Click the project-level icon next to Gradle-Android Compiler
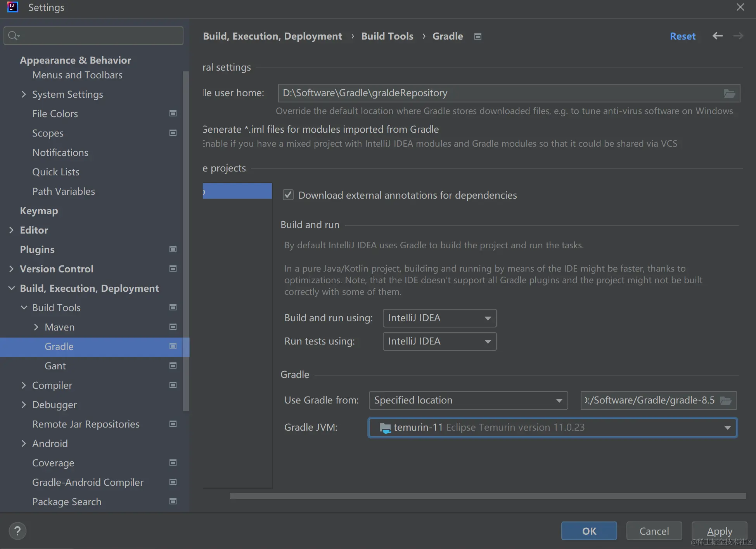This screenshot has width=756, height=549. click(x=173, y=482)
